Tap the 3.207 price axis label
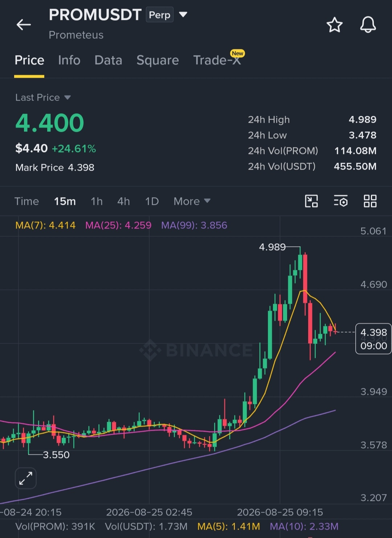This screenshot has width=392, height=538. coord(373,498)
